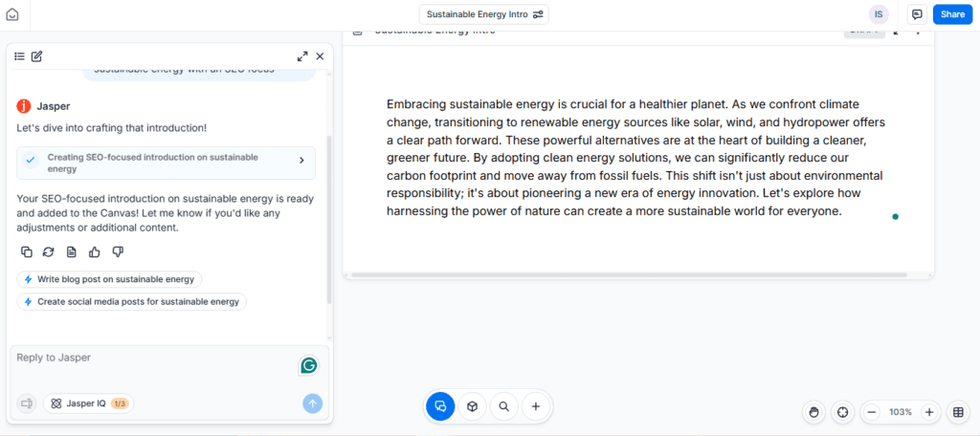This screenshot has height=436, width=980.
Task: Expand the chat panel to full size
Action: pos(302,56)
